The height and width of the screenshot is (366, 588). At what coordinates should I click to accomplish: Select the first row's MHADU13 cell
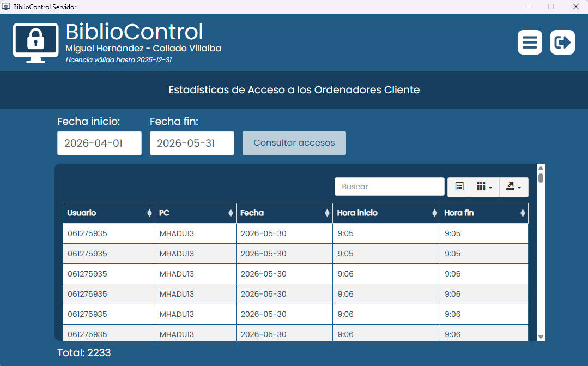point(196,233)
